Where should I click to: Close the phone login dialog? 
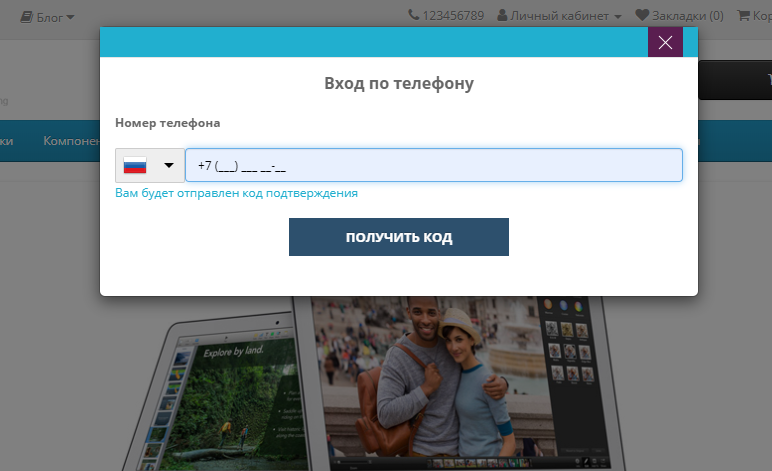(665, 42)
